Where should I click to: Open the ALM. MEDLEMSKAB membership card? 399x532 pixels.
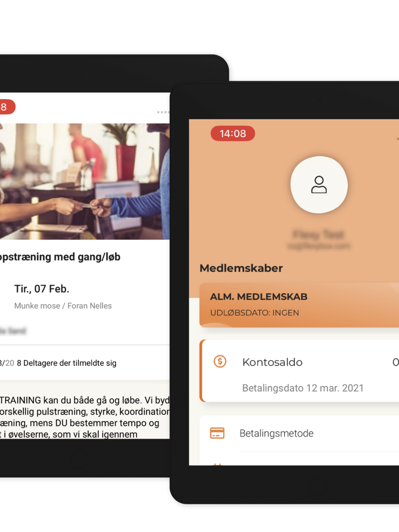tap(299, 305)
